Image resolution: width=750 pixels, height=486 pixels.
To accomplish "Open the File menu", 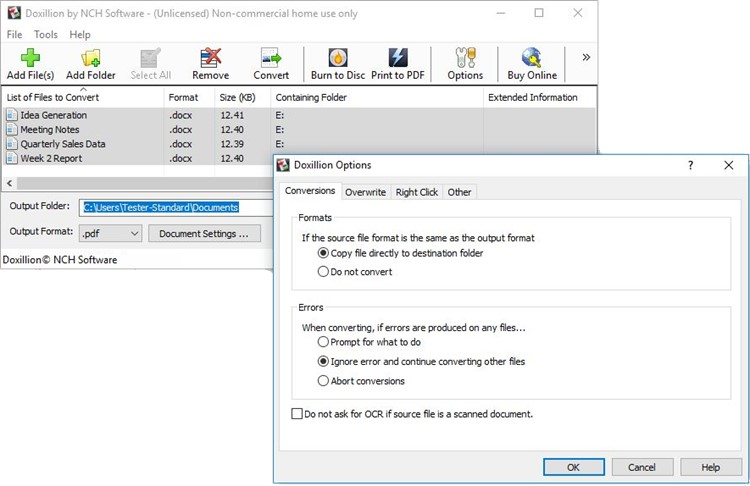I will click(14, 34).
